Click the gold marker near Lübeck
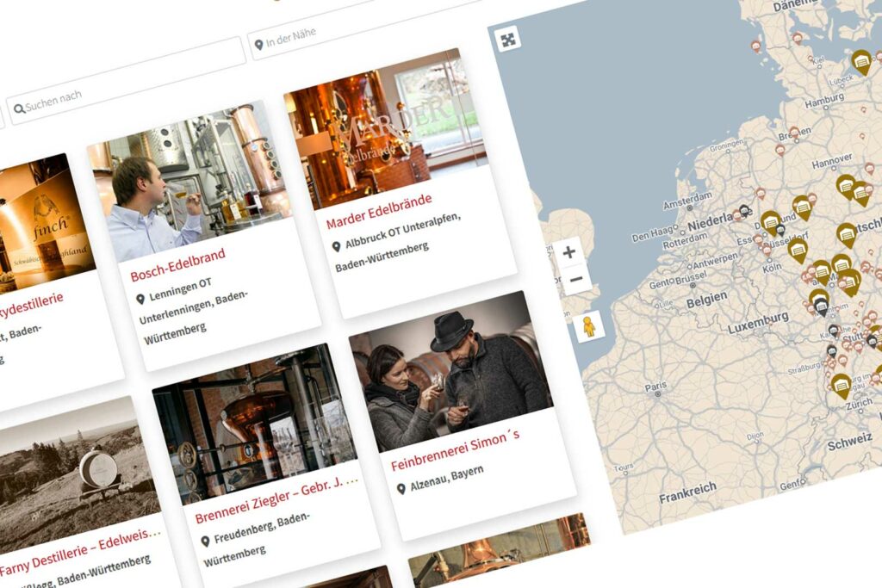882x588 pixels. [861, 62]
